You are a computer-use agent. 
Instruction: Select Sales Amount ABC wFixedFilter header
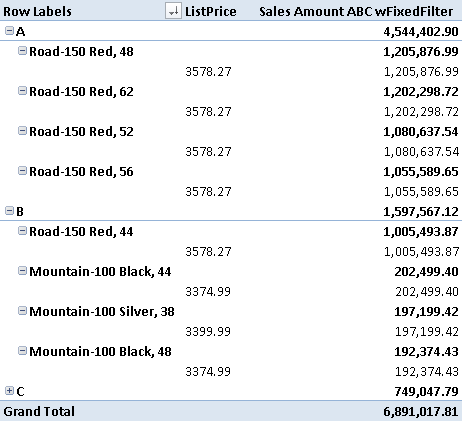(x=356, y=11)
